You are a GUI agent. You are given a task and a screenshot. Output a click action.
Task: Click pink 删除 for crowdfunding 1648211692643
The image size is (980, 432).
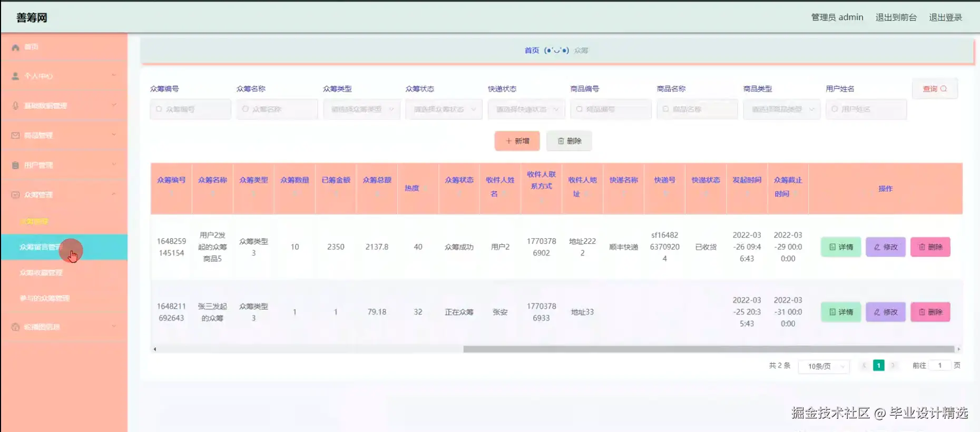pyautogui.click(x=930, y=312)
